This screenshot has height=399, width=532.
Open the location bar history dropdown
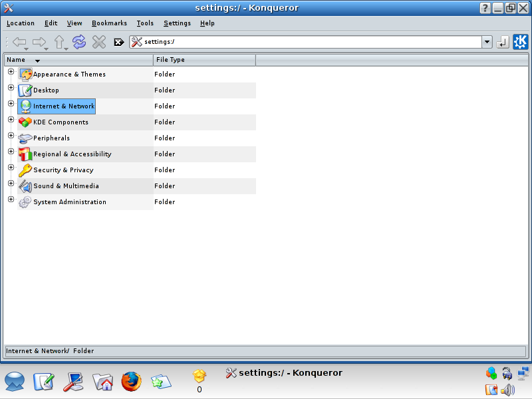(487, 43)
